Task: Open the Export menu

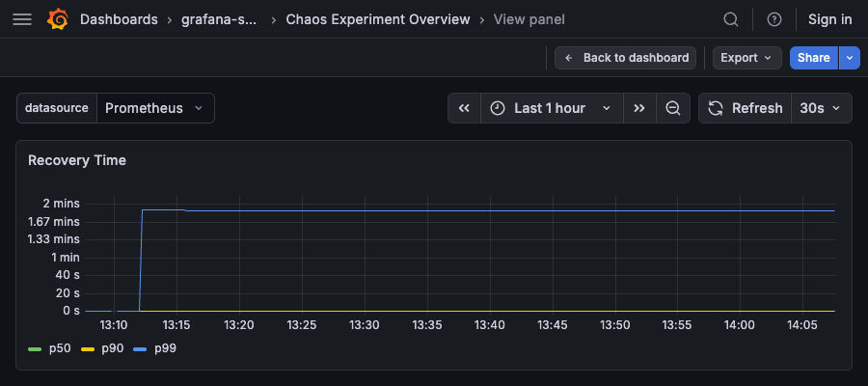Action: 747,58
